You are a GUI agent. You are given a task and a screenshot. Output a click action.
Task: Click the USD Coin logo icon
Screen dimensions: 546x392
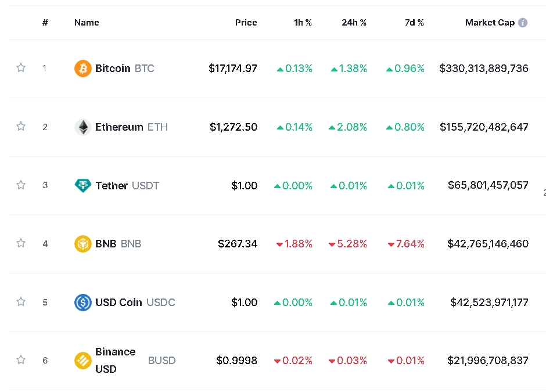tap(83, 303)
